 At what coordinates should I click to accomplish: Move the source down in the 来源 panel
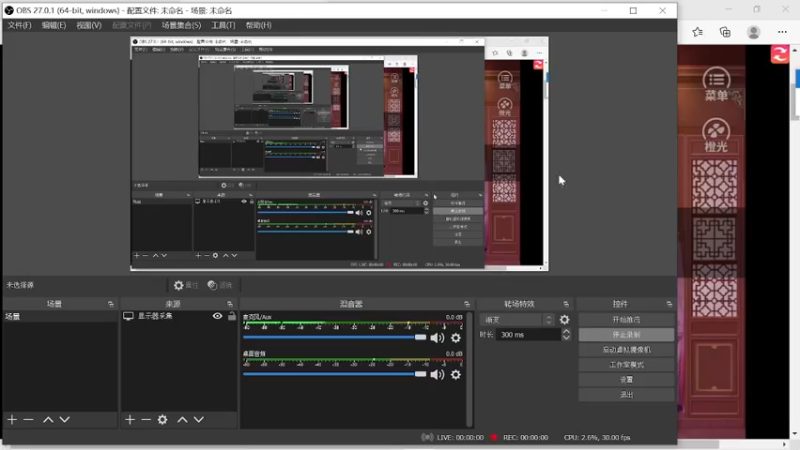(198, 419)
